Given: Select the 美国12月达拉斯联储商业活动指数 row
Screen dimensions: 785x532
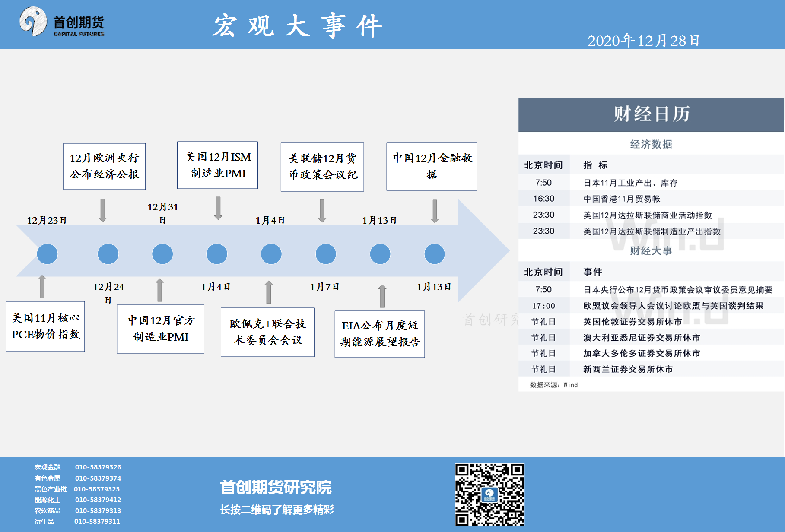Looking at the screenshot, I should 651,215.
